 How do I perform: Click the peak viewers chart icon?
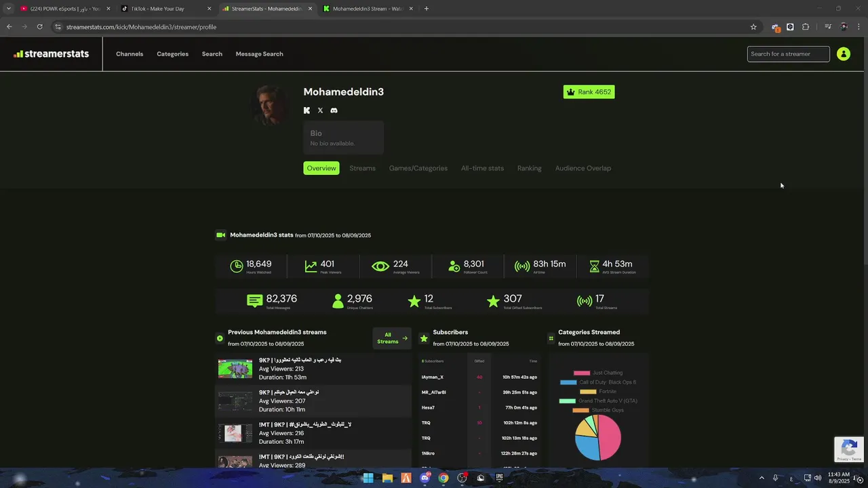[311, 266]
